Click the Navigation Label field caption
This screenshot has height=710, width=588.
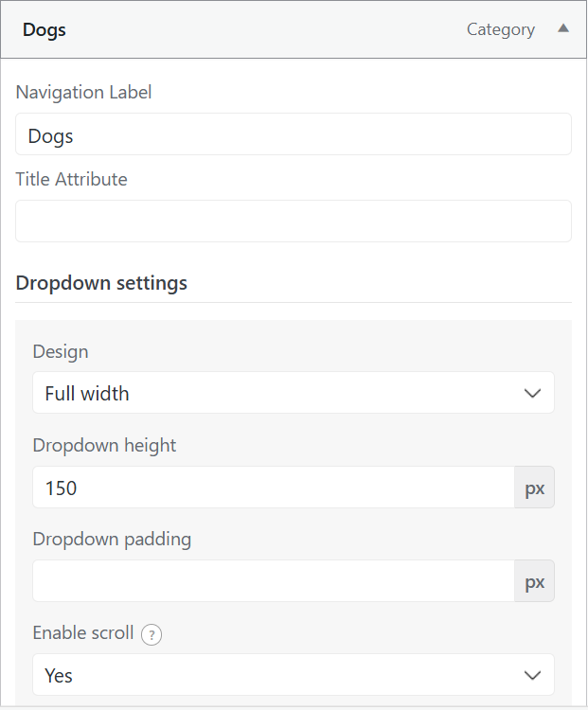[x=84, y=93]
